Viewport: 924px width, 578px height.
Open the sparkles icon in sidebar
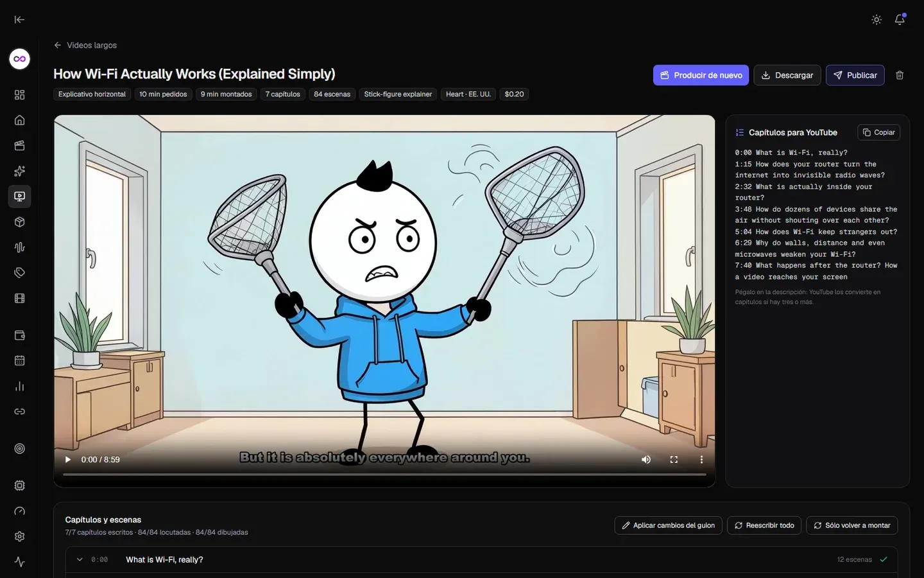20,171
